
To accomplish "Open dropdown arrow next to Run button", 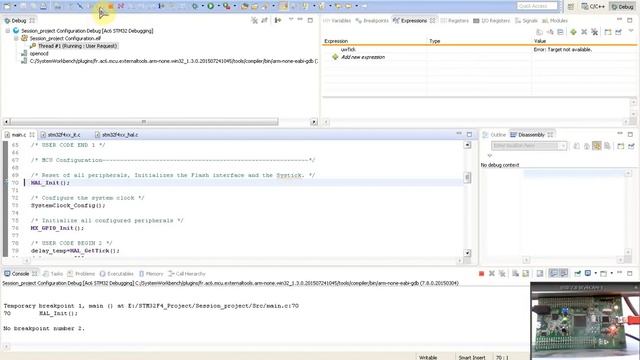I will click(x=218, y=6).
